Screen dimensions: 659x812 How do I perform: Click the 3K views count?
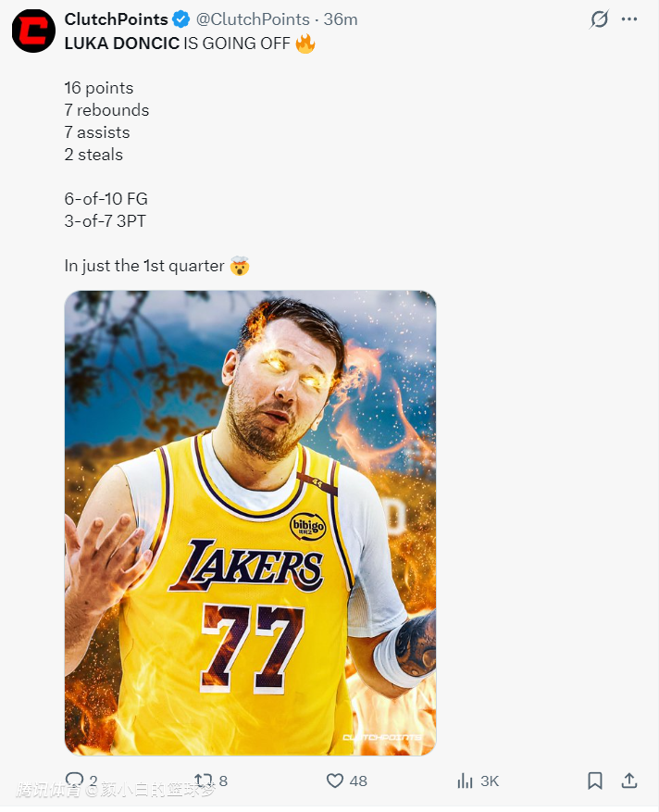(490, 781)
